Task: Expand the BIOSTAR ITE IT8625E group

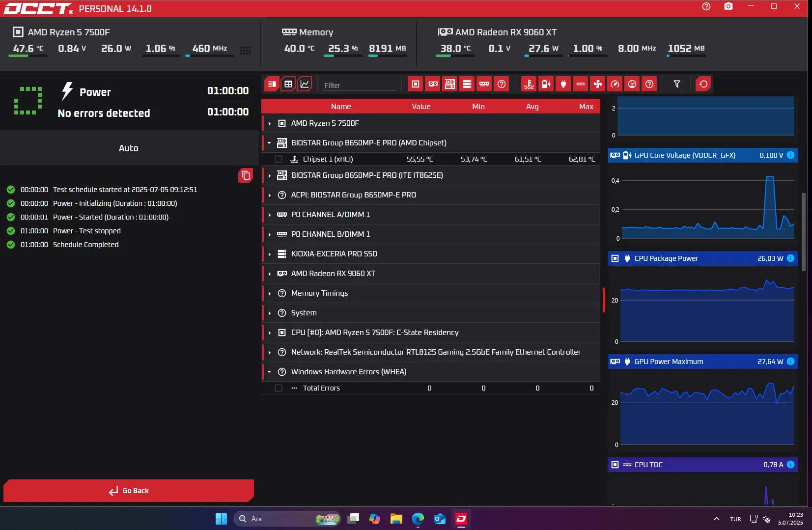Action: click(270, 175)
